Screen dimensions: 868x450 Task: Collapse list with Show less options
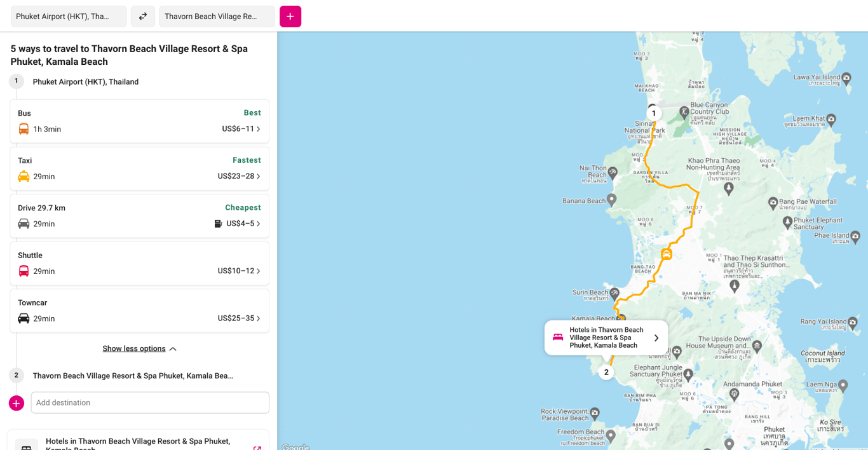coord(139,349)
